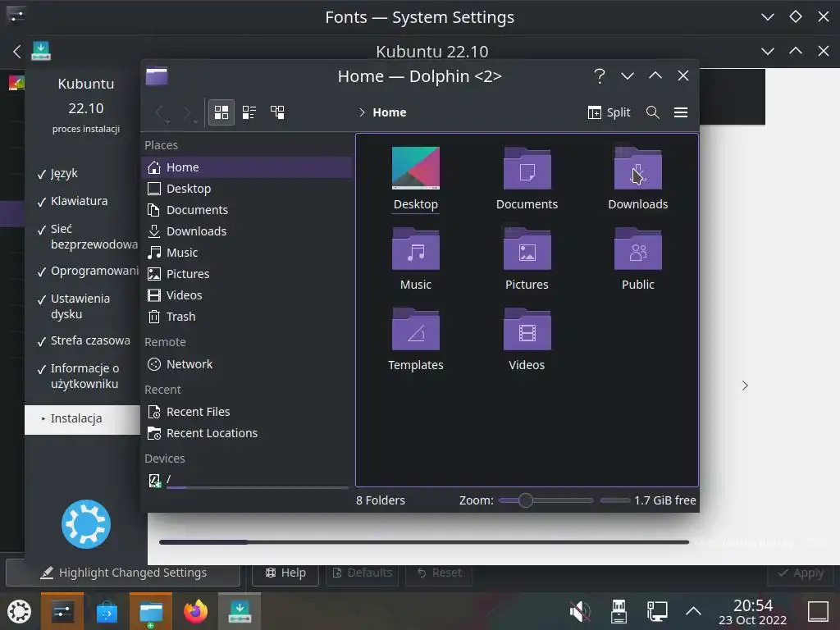The width and height of the screenshot is (840, 630).
Task: Select root device / in Devices
Action: pyautogui.click(x=246, y=480)
